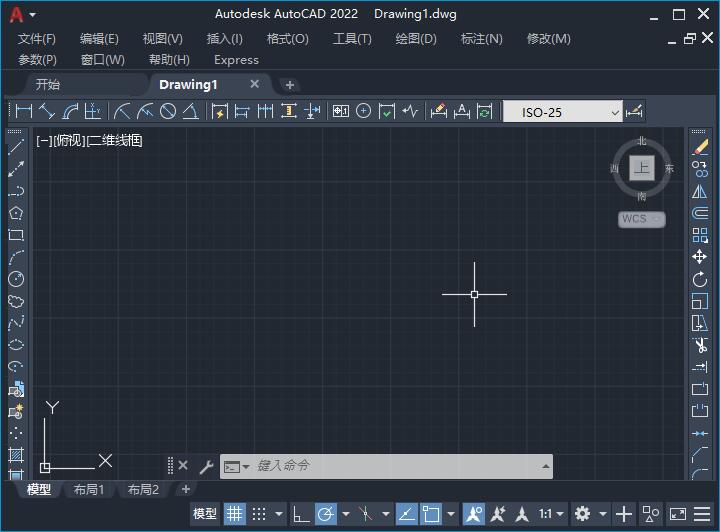Open the 绘图(D) menu
This screenshot has width=720, height=532.
coord(416,39)
